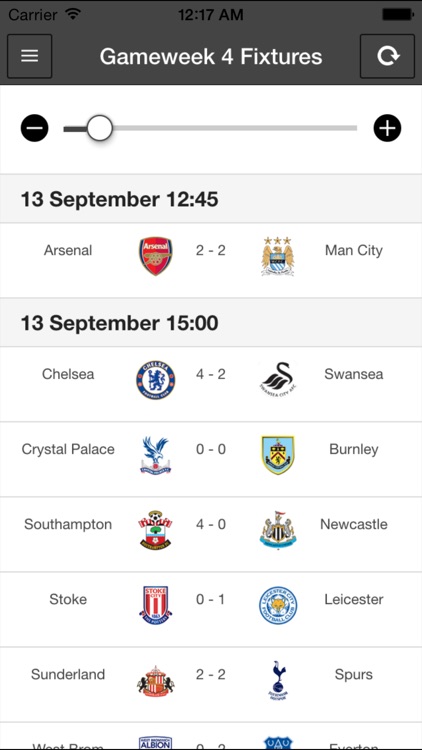This screenshot has height=750, width=422.
Task: Decrease gameweek with minus button
Action: click(x=34, y=128)
